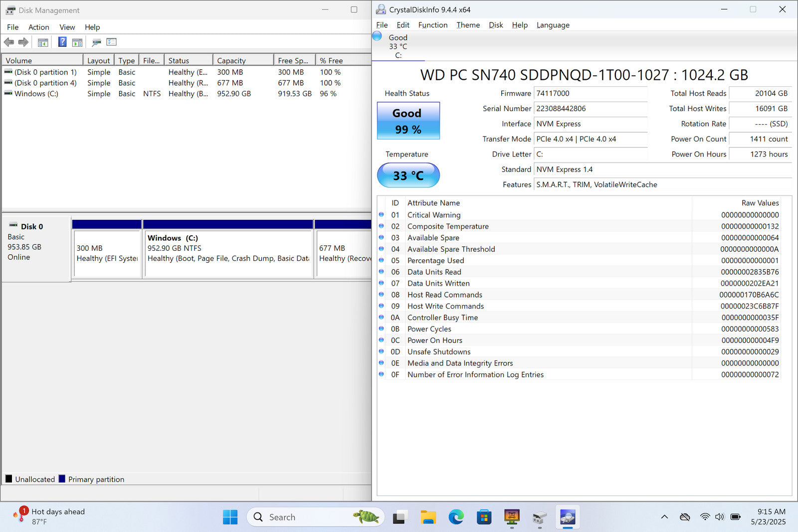
Task: Click the Forward arrow in Disk Management toolbar
Action: pos(23,42)
